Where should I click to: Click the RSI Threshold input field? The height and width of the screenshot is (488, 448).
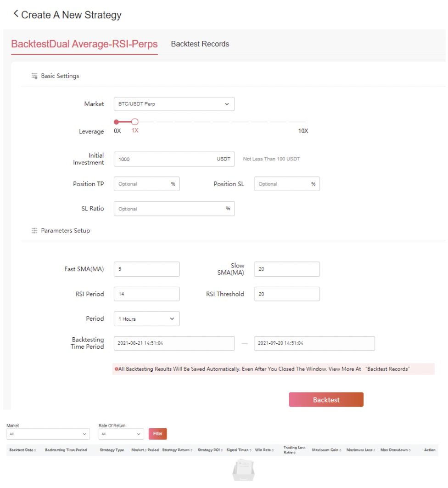tap(286, 294)
